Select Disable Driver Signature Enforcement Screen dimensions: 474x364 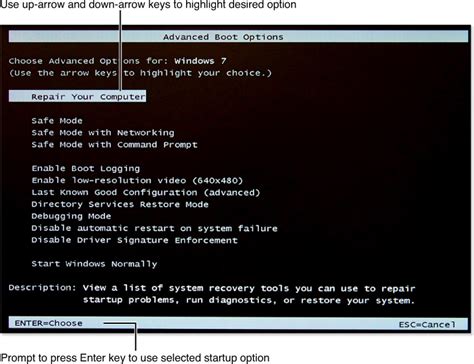point(134,240)
